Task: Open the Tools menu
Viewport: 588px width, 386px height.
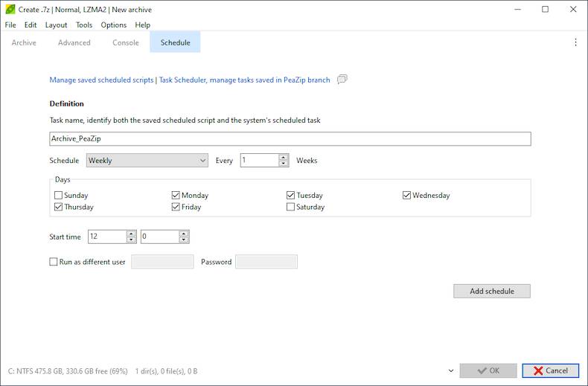Action: click(84, 25)
